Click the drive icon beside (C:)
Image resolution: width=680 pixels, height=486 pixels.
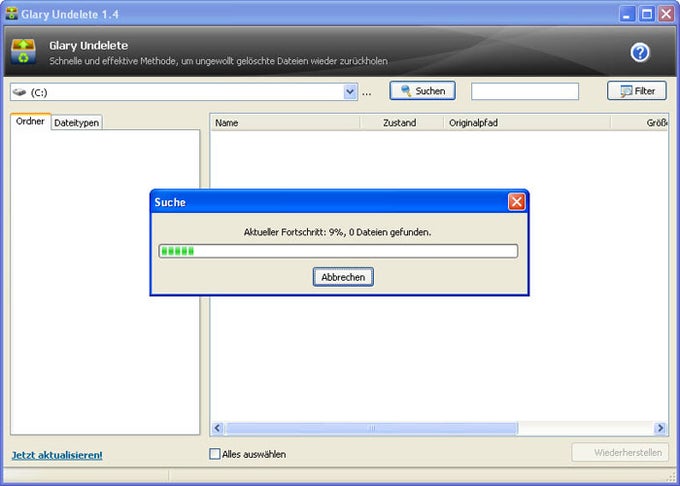coord(20,92)
